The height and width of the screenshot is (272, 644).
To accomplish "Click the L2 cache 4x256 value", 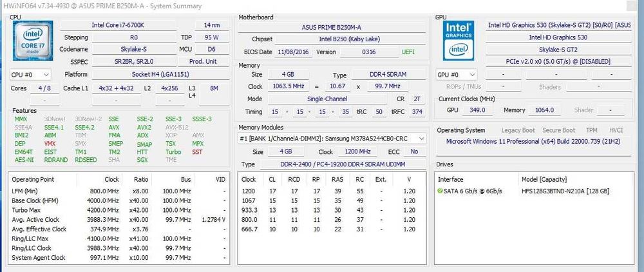I will click(169, 88).
